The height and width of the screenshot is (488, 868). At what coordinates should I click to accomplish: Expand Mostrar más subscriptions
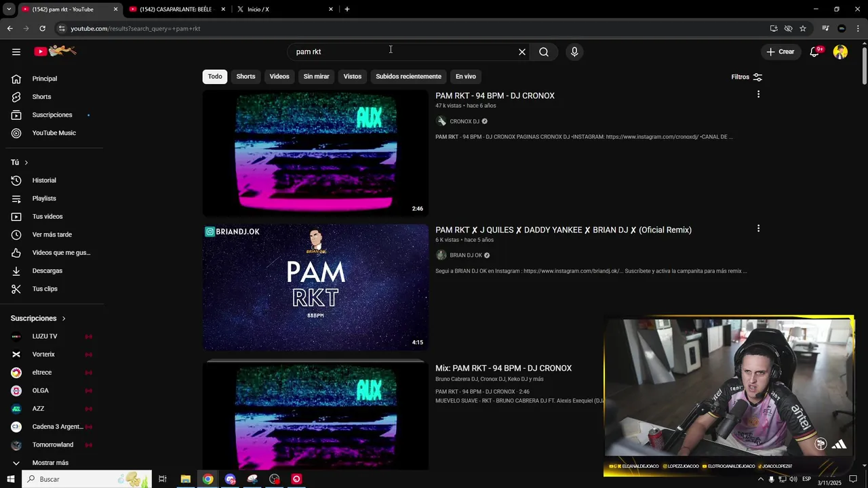point(52,463)
